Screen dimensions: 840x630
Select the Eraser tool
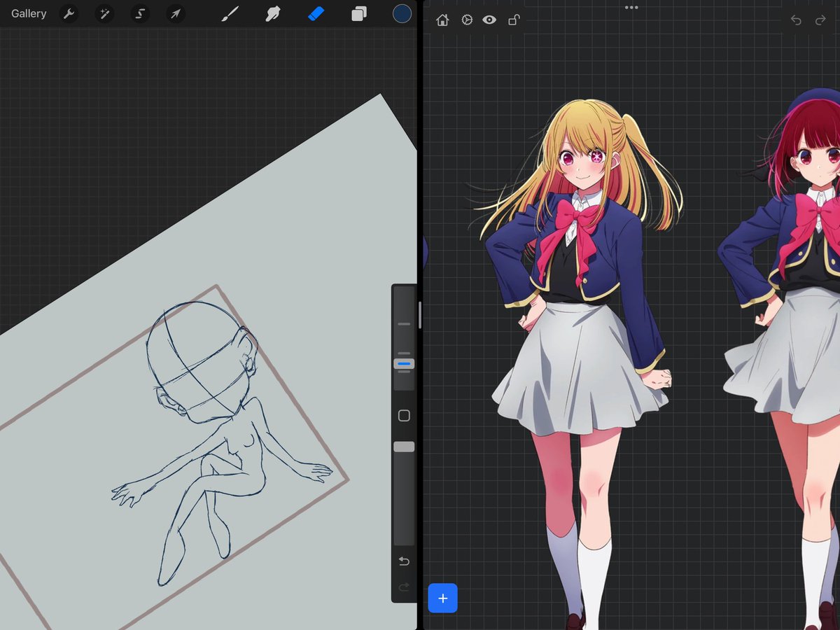(316, 14)
